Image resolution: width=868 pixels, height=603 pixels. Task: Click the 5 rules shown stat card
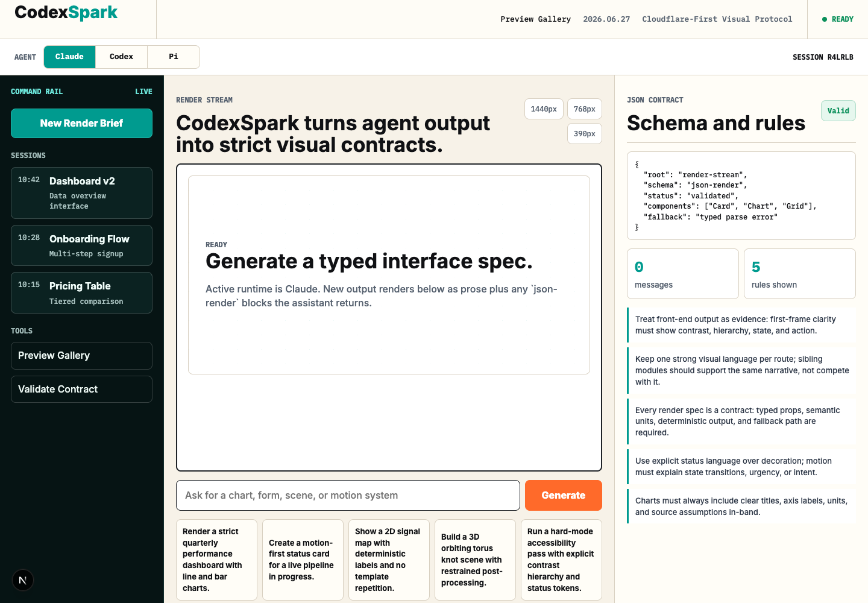pos(800,274)
